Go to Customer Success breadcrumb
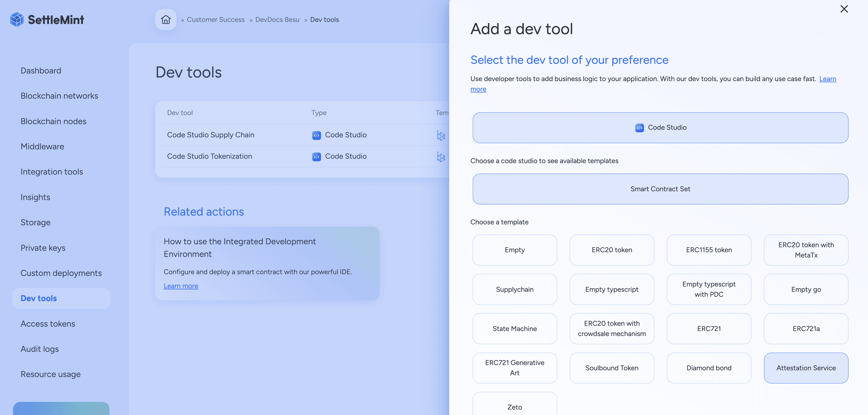Image resolution: width=868 pixels, height=415 pixels. pyautogui.click(x=216, y=19)
